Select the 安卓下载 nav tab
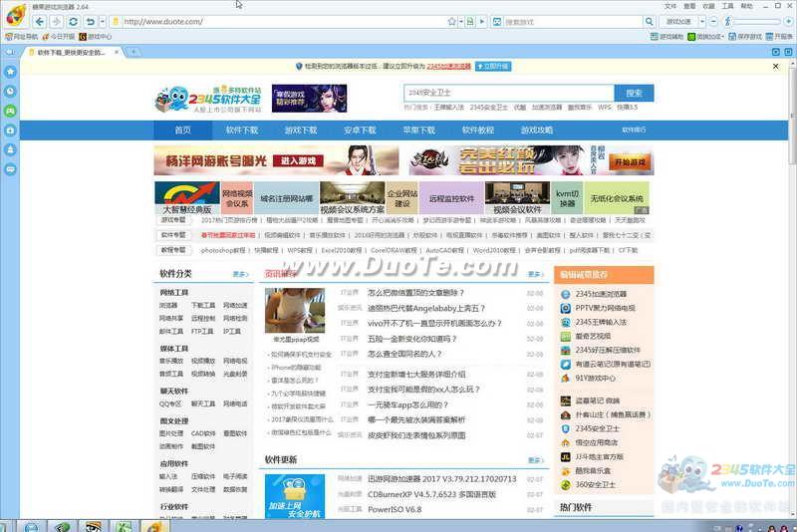 (360, 131)
